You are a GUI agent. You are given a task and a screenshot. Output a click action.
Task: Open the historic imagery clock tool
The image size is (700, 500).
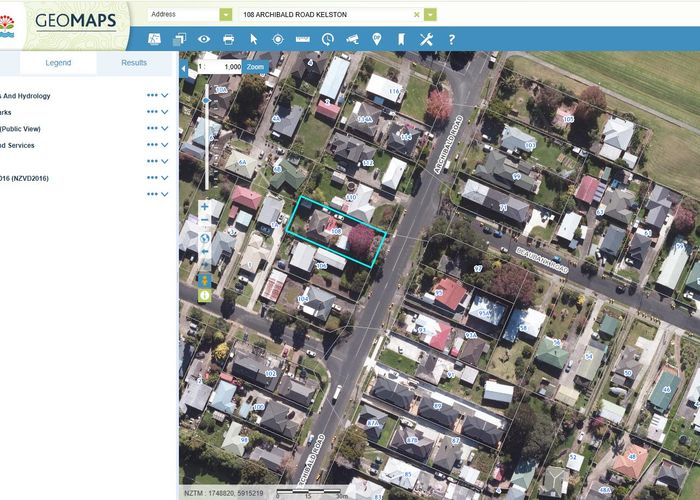click(x=327, y=39)
